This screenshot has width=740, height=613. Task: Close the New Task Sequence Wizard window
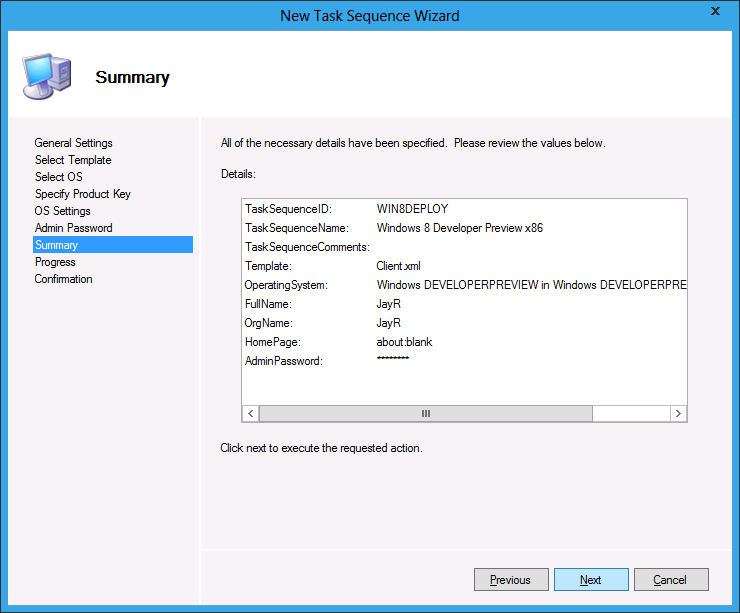(715, 14)
